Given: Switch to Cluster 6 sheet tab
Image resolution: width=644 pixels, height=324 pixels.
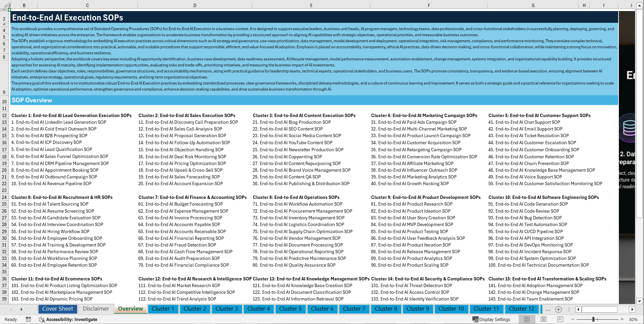Looking at the screenshot, I should coord(322,309).
